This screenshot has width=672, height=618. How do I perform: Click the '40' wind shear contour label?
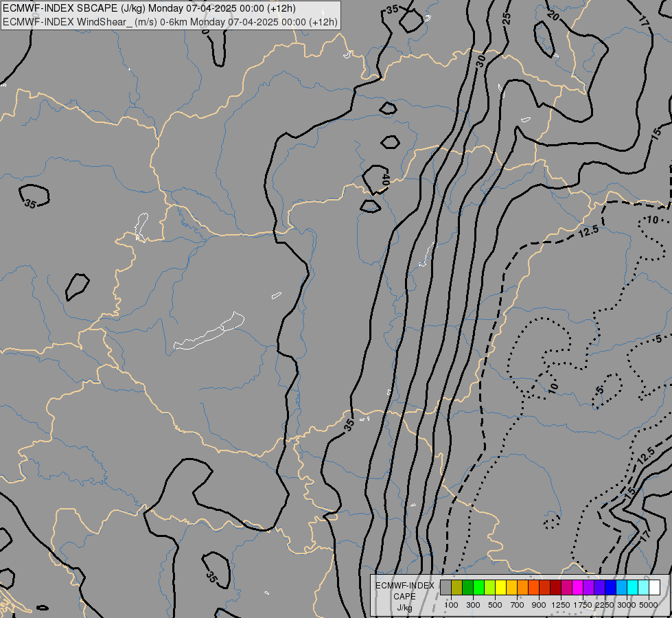tap(385, 179)
